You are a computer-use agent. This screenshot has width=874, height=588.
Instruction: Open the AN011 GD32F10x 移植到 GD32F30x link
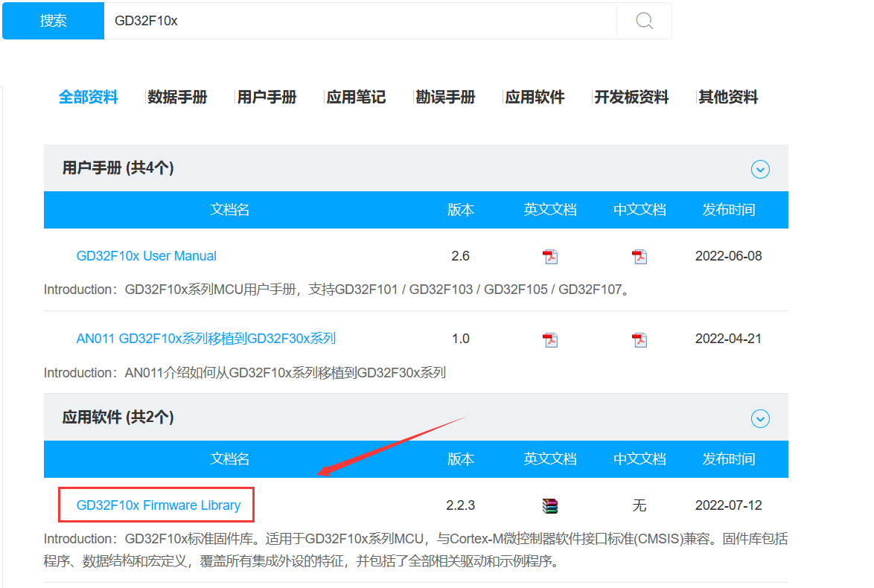point(207,339)
